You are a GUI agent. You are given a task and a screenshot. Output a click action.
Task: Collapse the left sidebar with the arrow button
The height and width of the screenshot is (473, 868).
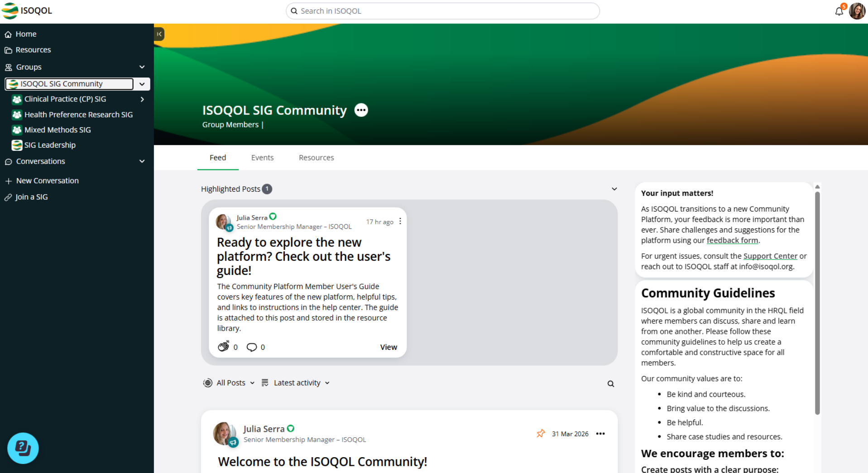click(159, 34)
